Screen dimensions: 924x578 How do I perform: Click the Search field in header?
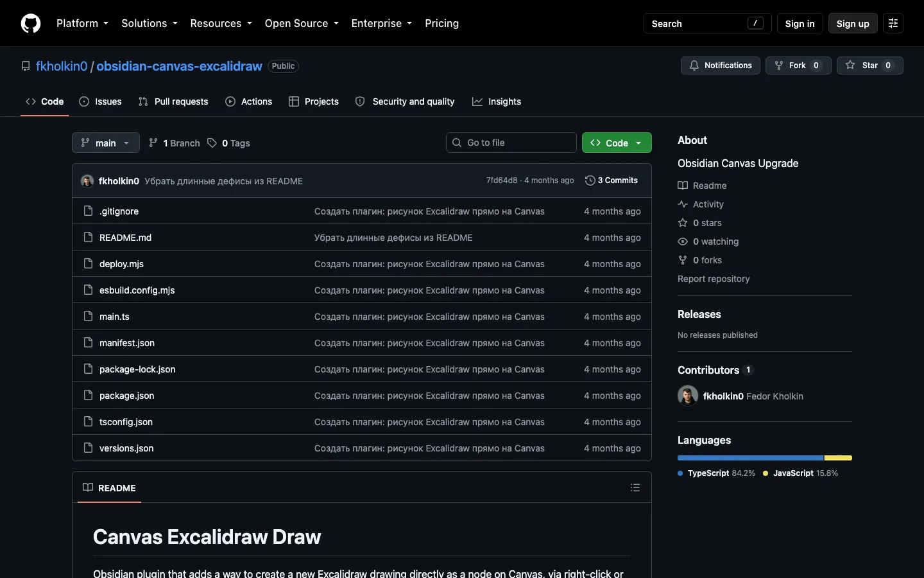[707, 23]
